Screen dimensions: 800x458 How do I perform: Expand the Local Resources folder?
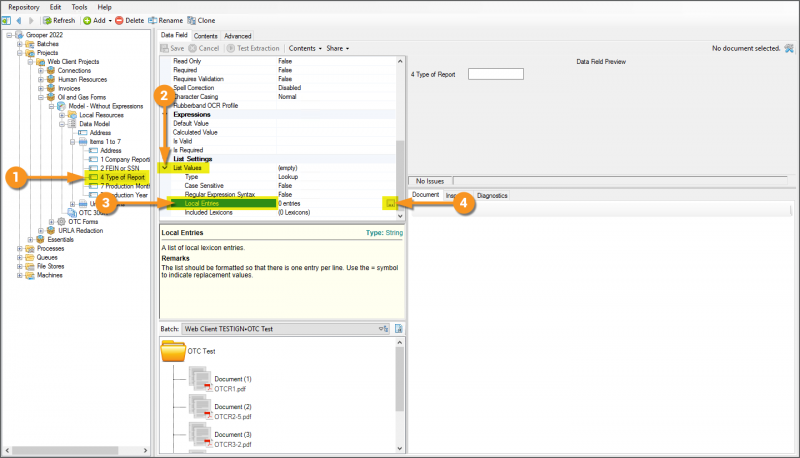tap(62, 115)
